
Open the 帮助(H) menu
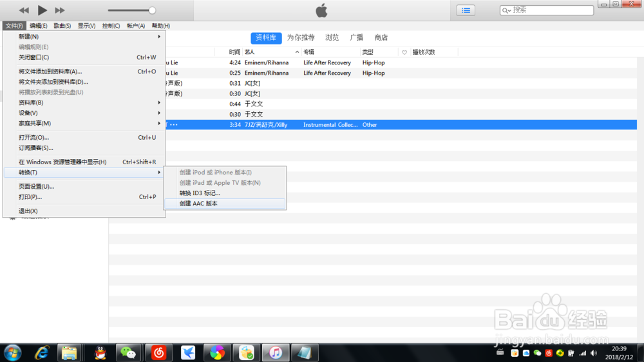click(161, 26)
